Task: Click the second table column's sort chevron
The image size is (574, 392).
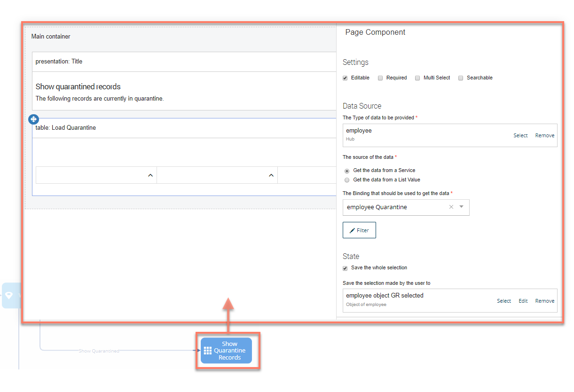Action: point(271,175)
